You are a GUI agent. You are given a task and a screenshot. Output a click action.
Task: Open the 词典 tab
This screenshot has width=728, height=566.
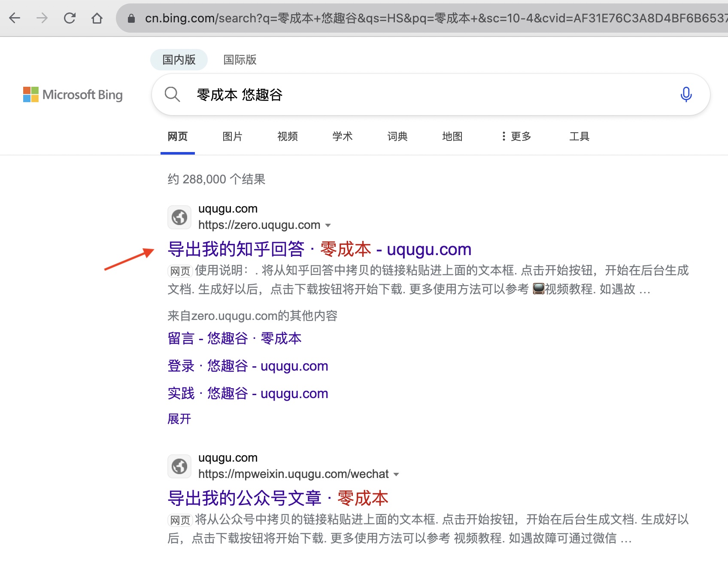click(x=397, y=137)
